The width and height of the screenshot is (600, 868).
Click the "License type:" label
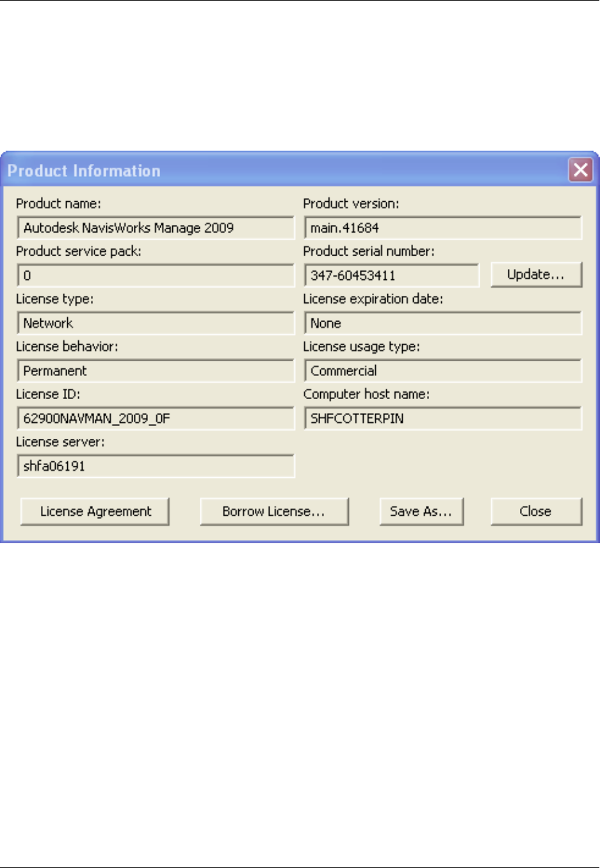(54, 299)
